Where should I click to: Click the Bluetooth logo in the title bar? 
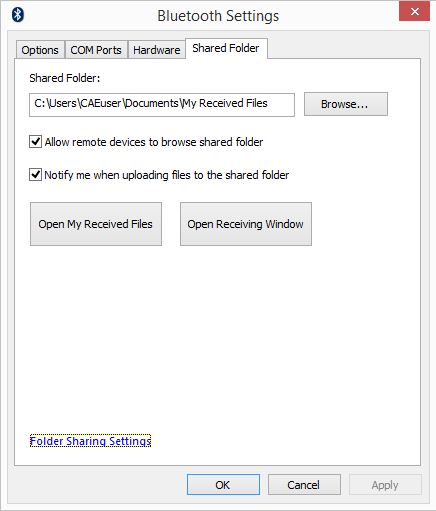(18, 15)
